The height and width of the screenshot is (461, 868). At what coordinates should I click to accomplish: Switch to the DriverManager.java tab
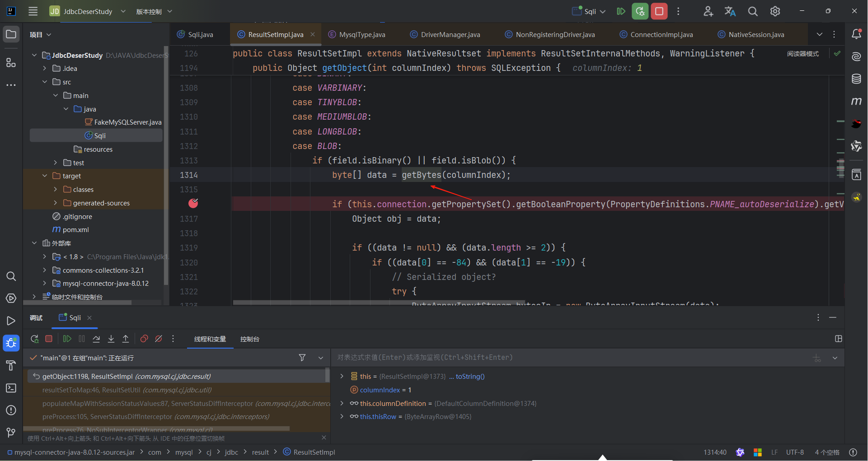pos(446,34)
